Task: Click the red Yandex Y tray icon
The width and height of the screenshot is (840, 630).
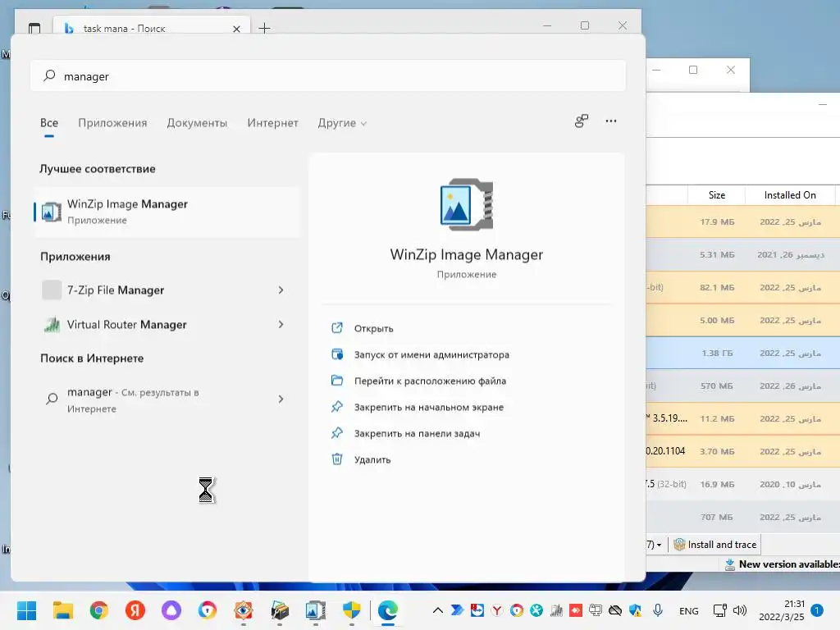Action: pos(496,610)
